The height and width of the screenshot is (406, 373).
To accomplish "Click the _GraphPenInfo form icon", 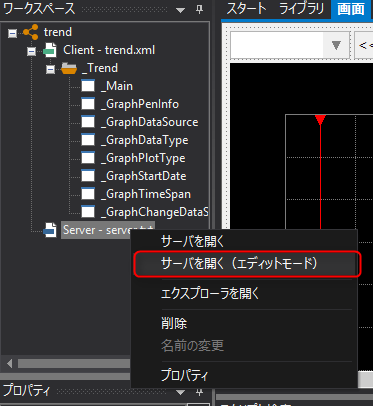I will coord(88,104).
